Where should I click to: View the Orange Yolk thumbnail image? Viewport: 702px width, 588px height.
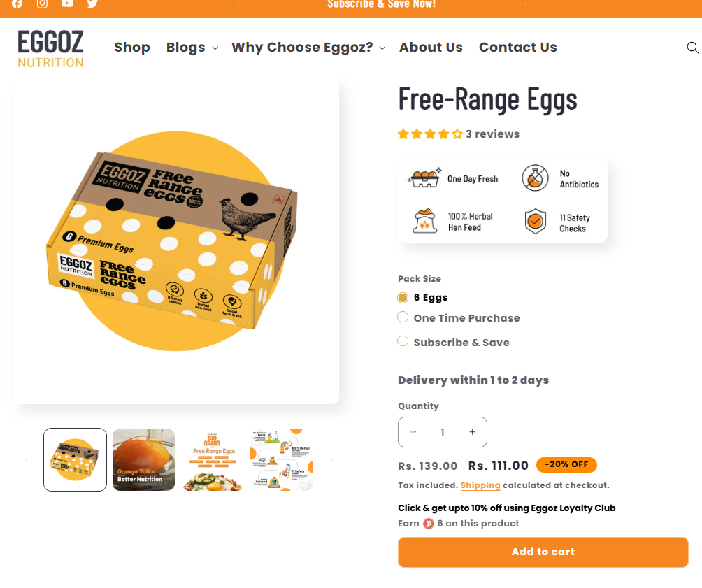tap(143, 459)
